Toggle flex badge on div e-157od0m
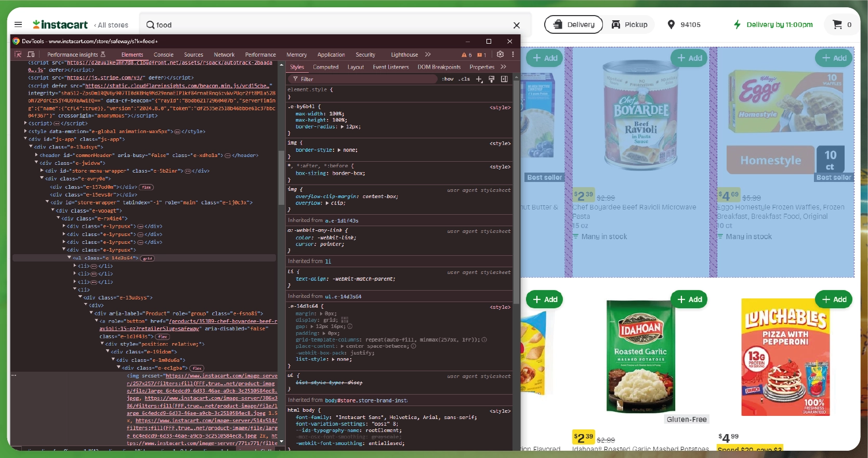This screenshot has height=458, width=868. [x=147, y=187]
